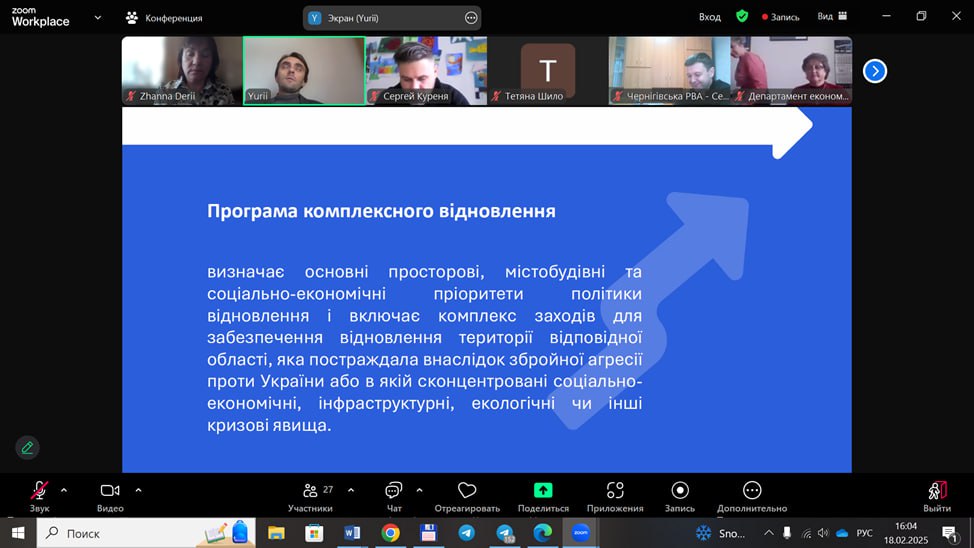Open the Chat (Чат) icon
Screen dimensions: 974x548
coord(394,490)
